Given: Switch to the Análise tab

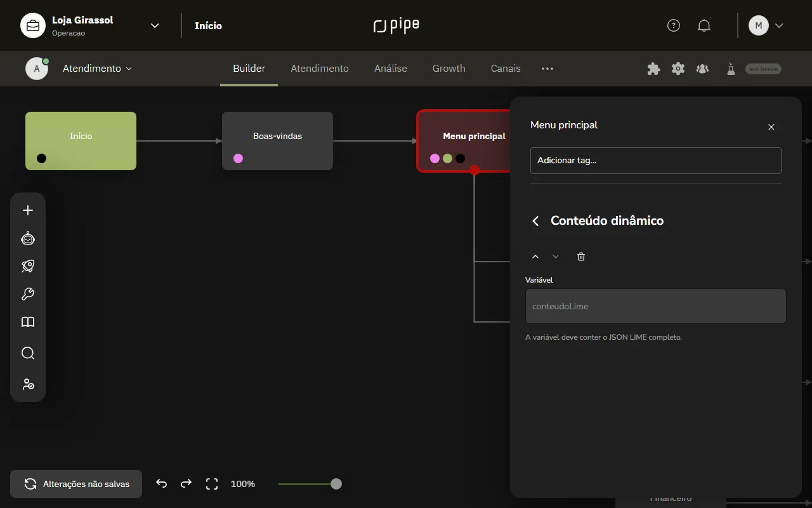Looking at the screenshot, I should point(391,69).
